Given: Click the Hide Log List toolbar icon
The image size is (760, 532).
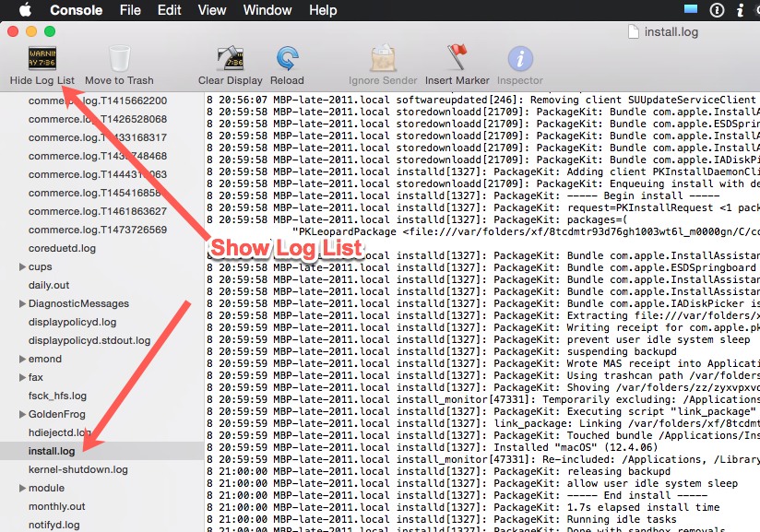Looking at the screenshot, I should point(42,59).
